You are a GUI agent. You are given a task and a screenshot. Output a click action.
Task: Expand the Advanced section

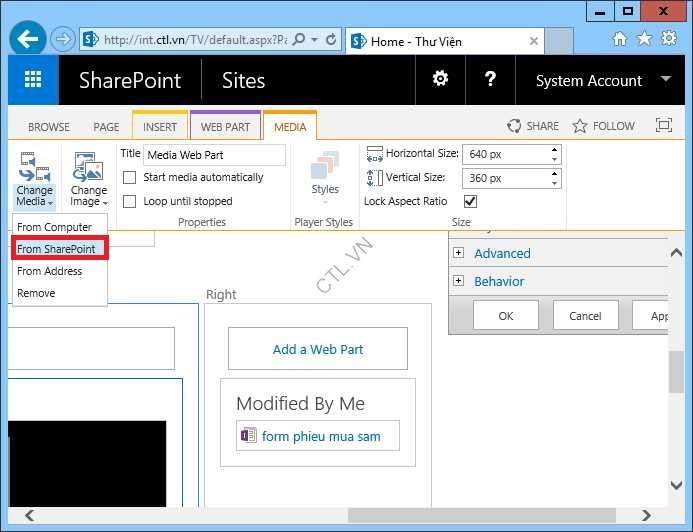click(459, 253)
